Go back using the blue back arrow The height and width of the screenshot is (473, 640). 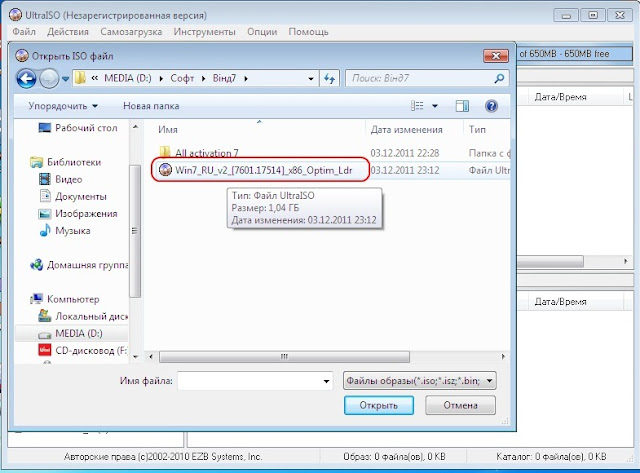(26, 78)
